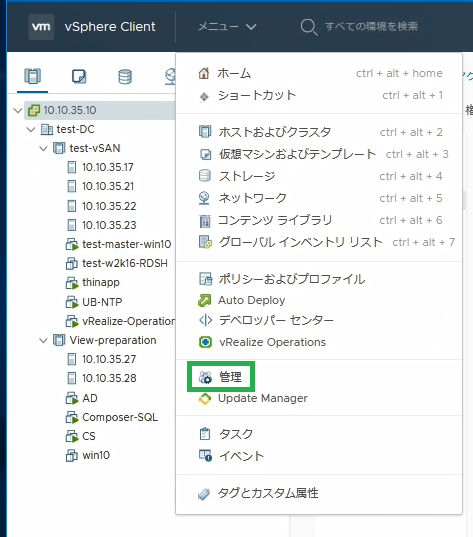
Task: Click the ストレージ database icon in menu
Action: point(205,176)
